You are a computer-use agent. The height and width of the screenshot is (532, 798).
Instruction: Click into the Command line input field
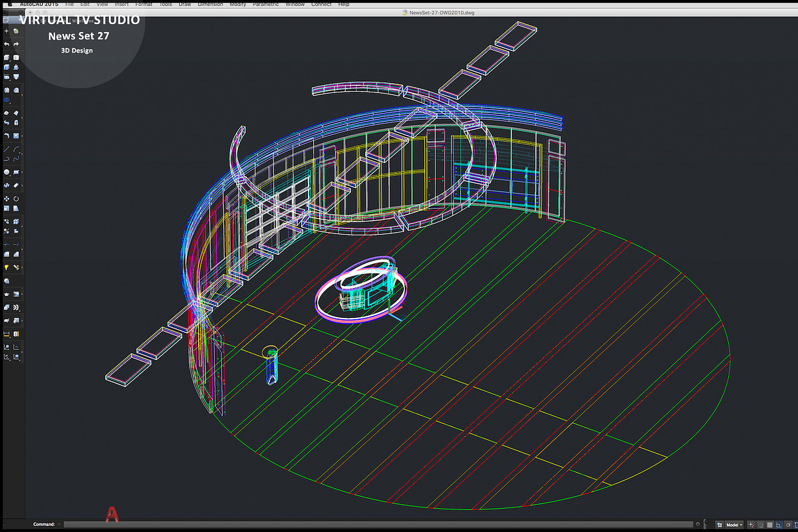pyautogui.click(x=378, y=524)
